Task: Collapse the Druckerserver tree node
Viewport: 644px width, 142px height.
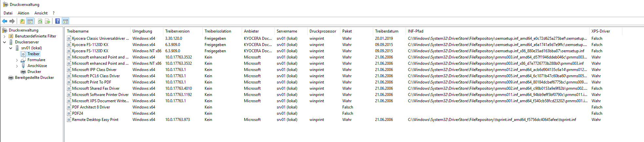Action: point(5,42)
